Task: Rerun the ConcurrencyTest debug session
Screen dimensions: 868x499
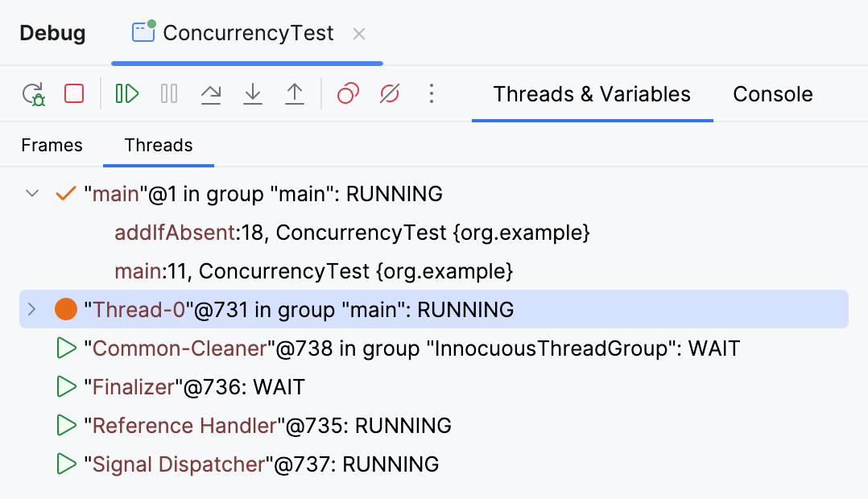Action: pyautogui.click(x=34, y=93)
